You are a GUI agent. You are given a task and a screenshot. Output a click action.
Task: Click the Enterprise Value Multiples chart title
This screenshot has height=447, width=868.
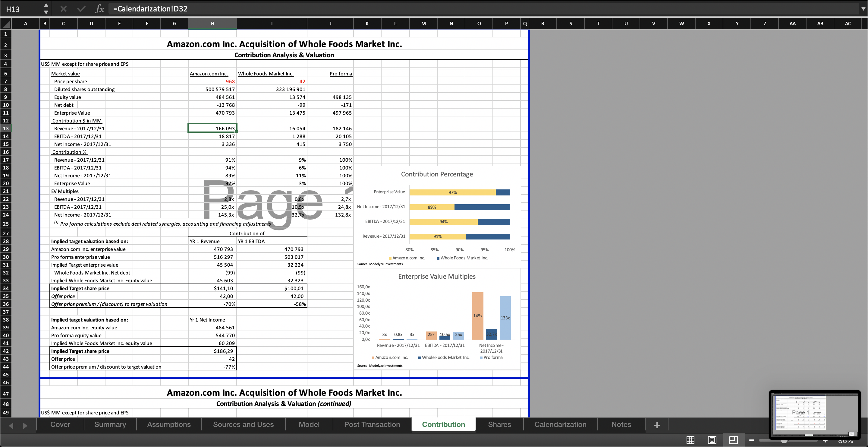(x=437, y=276)
